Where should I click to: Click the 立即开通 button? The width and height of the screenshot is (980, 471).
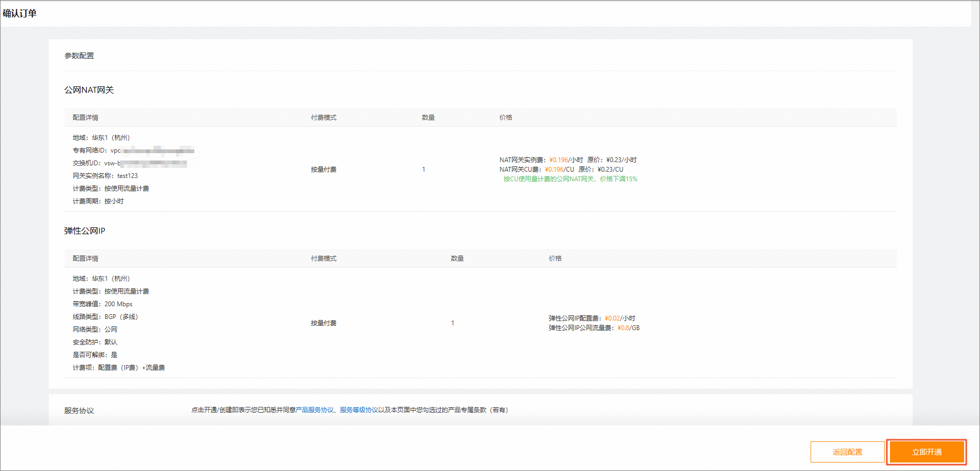pyautogui.click(x=927, y=452)
